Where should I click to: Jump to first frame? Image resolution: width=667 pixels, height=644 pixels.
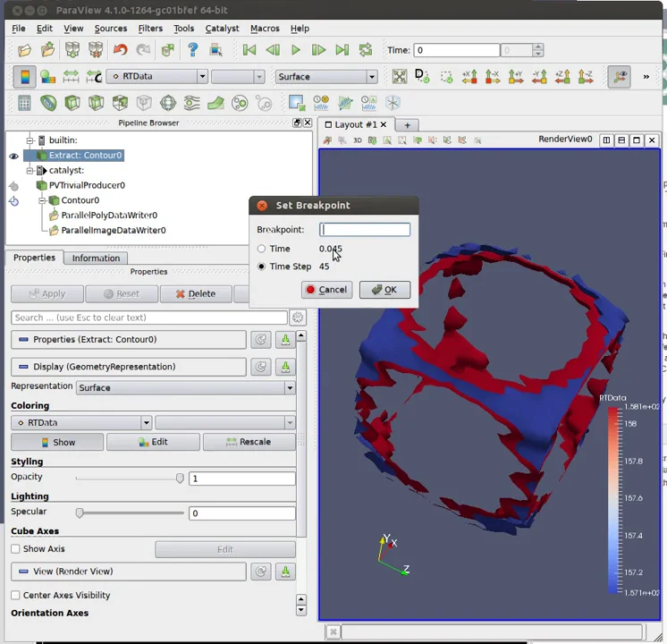tap(249, 50)
